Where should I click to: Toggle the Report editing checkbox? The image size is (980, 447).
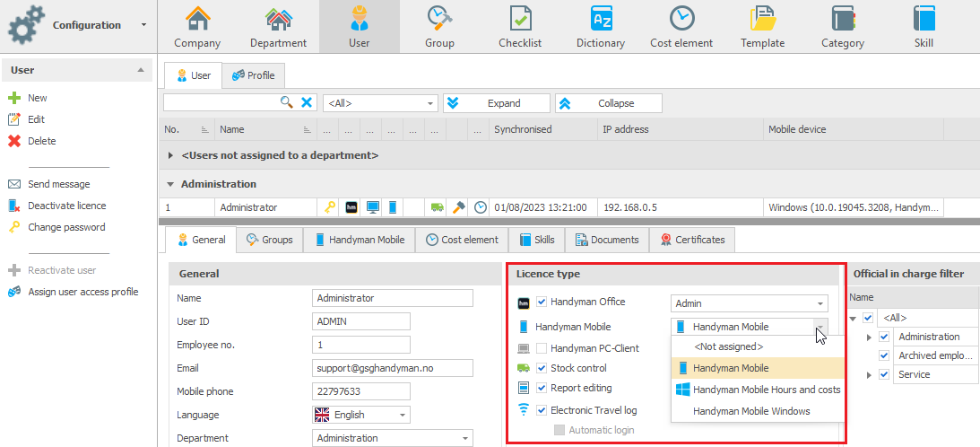(x=542, y=388)
